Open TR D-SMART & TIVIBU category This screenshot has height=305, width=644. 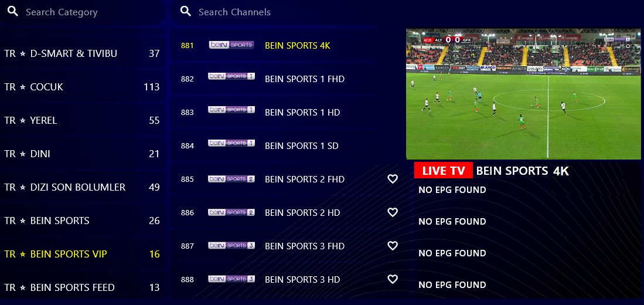(x=83, y=53)
